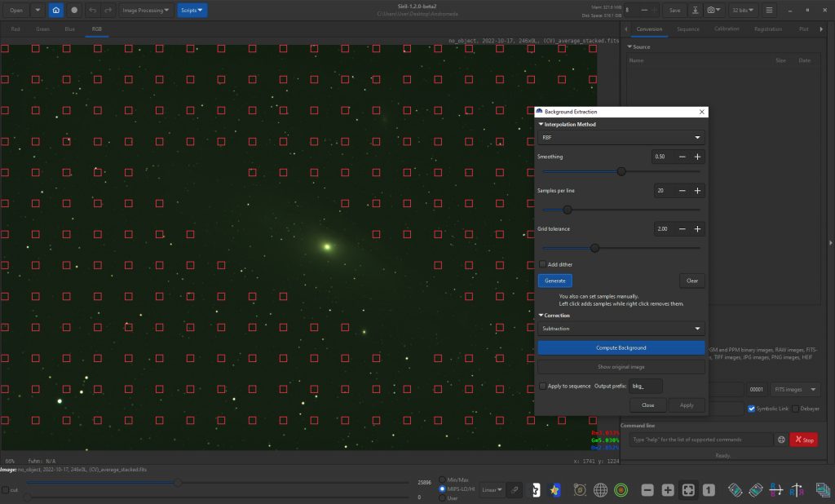Toggle the cut checkbox

[6, 489]
